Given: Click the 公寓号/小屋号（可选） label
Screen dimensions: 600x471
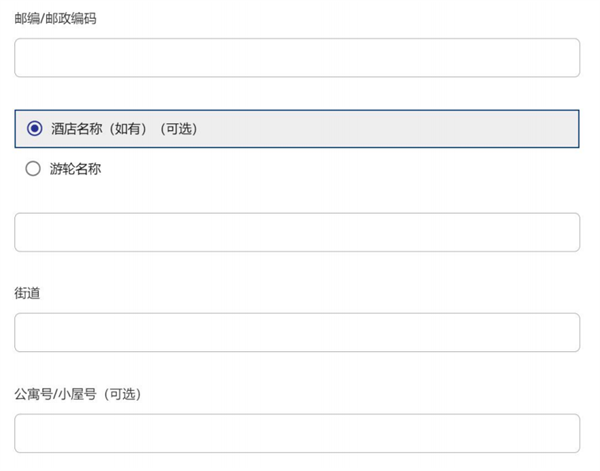Looking at the screenshot, I should 77,394.
